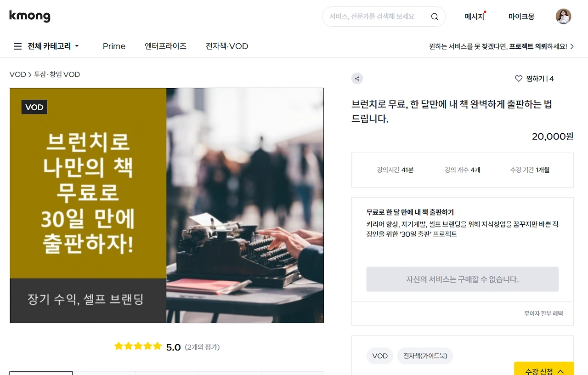The width and height of the screenshot is (588, 375).
Task: Open 메시지 from the header
Action: click(475, 17)
